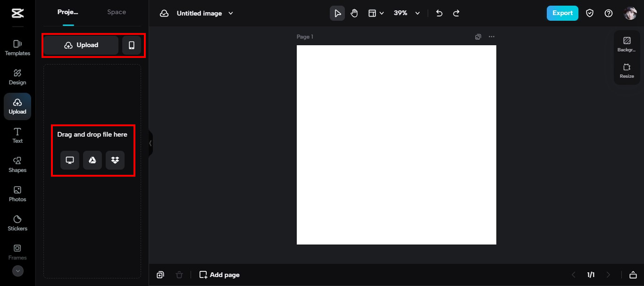Expand more sidebar tools with down arrow
644x286 pixels.
click(18, 271)
